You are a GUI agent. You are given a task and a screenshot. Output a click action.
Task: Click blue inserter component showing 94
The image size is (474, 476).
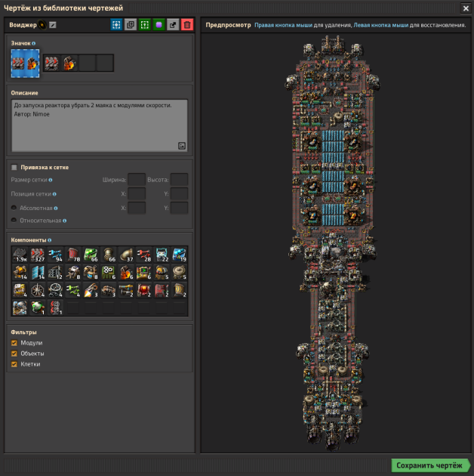[55, 255]
